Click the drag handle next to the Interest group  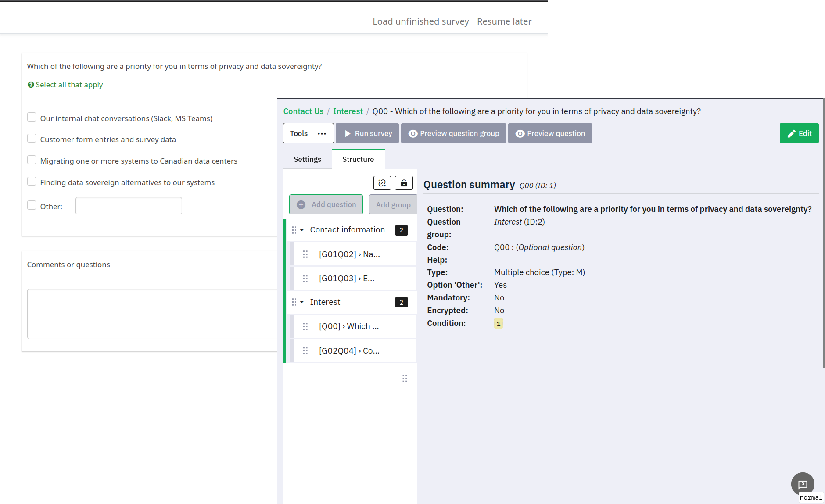tap(294, 302)
